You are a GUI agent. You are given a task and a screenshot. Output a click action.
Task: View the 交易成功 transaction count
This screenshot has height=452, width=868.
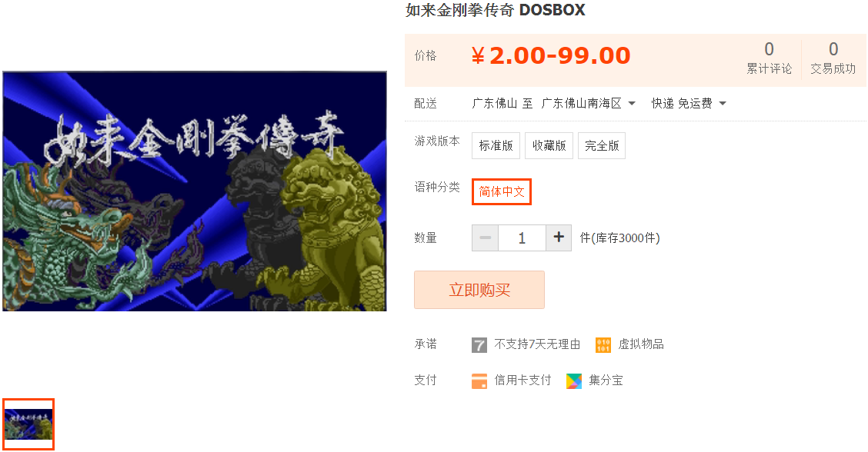[x=833, y=58]
